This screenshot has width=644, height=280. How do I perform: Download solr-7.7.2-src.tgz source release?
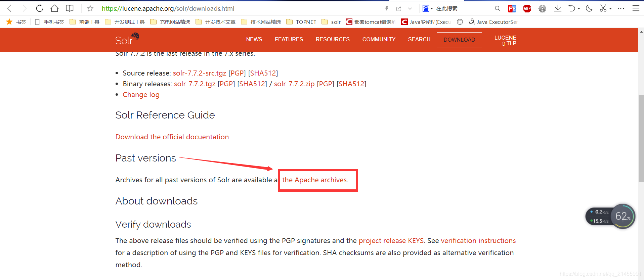tap(200, 73)
